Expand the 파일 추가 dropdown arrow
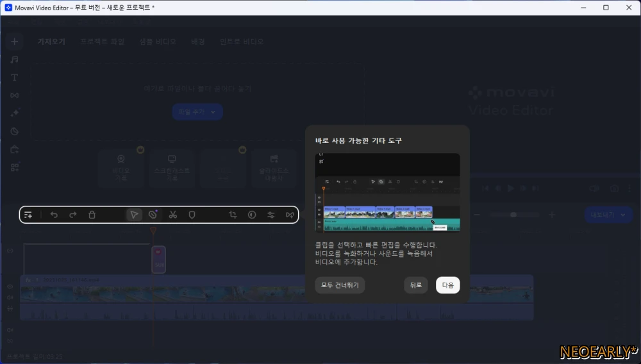This screenshot has width=641, height=364. 213,112
